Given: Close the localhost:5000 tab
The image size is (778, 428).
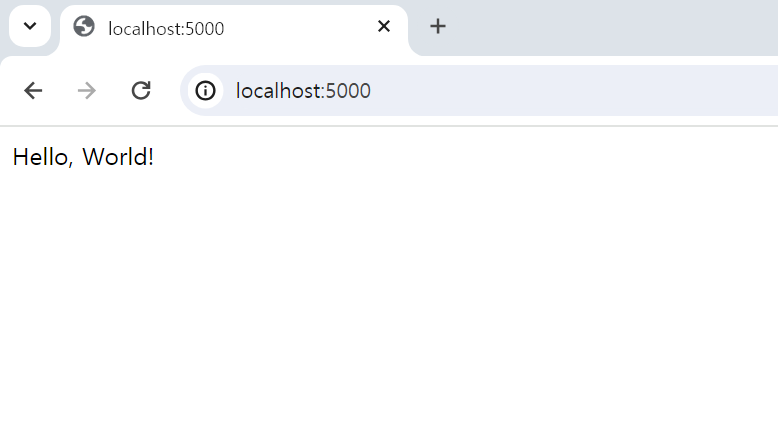Looking at the screenshot, I should [x=384, y=26].
